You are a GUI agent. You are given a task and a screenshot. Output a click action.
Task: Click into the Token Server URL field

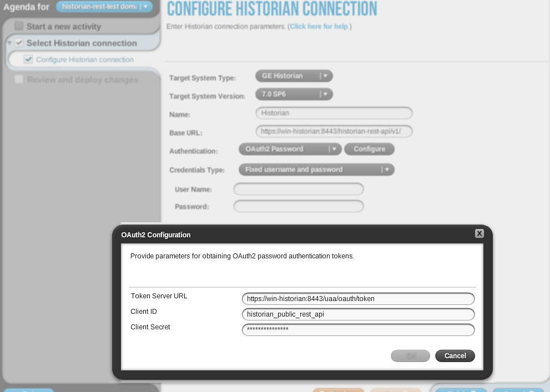358,299
